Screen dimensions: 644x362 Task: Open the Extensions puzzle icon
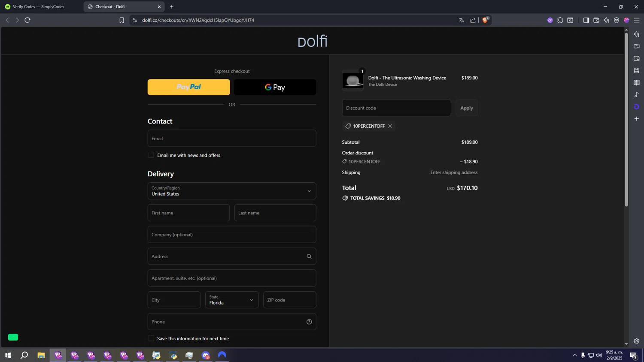point(560,20)
